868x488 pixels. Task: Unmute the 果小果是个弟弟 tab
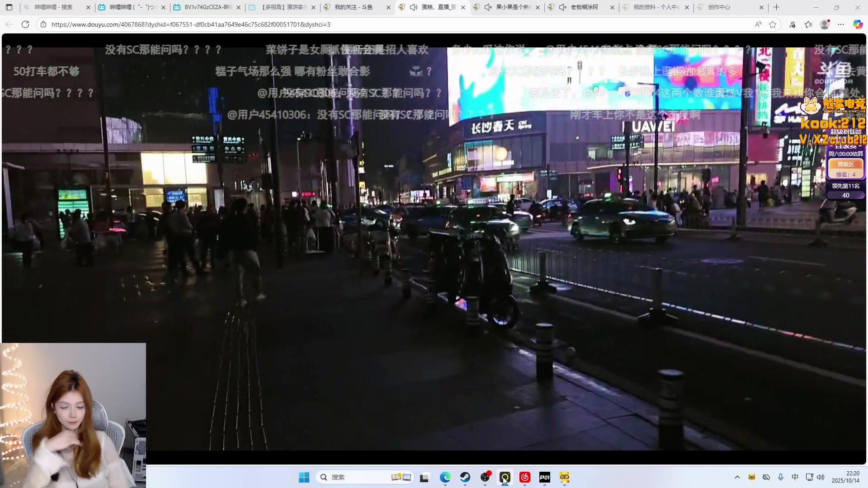tap(488, 7)
